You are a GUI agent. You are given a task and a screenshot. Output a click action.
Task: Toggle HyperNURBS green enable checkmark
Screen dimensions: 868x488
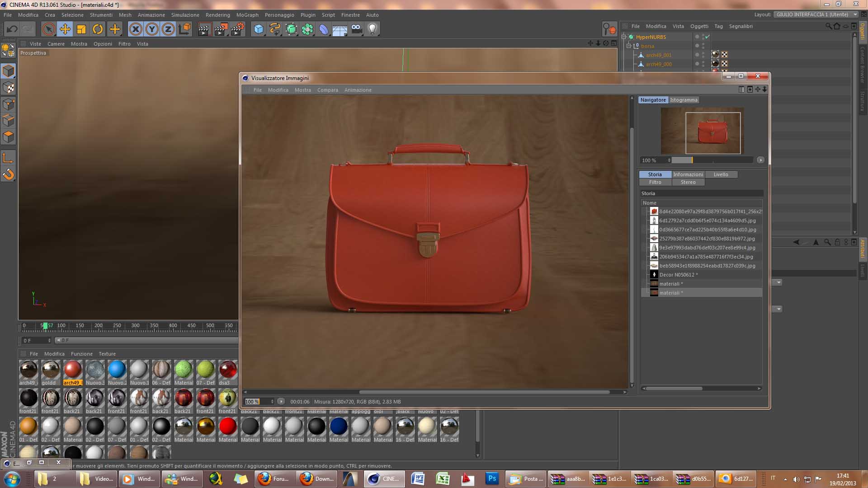pyautogui.click(x=708, y=37)
